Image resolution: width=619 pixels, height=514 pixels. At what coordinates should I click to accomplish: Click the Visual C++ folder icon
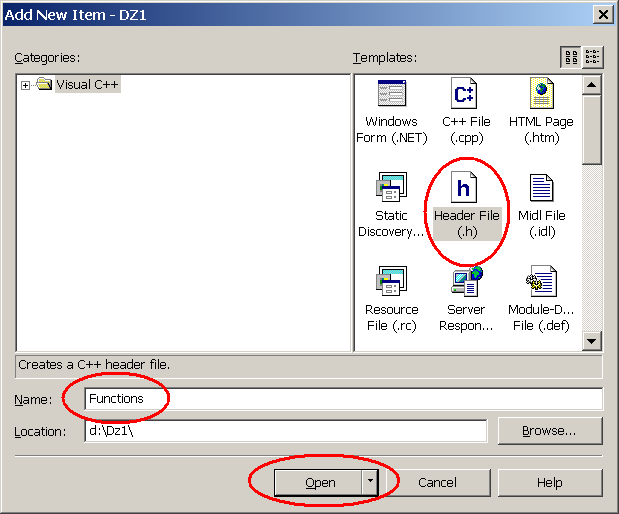(44, 84)
